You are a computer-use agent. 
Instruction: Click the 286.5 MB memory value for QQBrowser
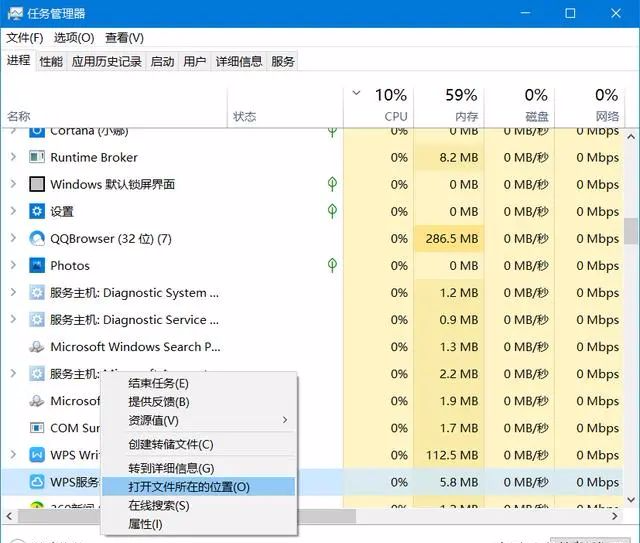tap(449, 238)
